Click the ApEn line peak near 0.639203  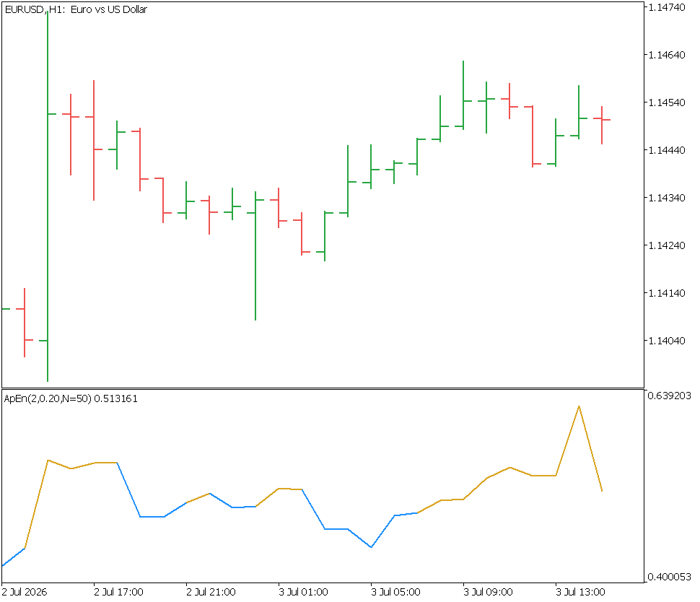point(579,406)
